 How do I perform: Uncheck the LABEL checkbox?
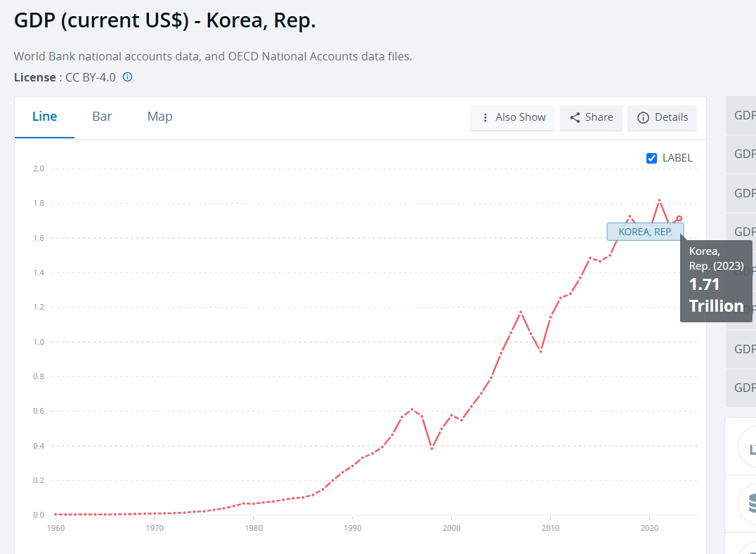[651, 158]
